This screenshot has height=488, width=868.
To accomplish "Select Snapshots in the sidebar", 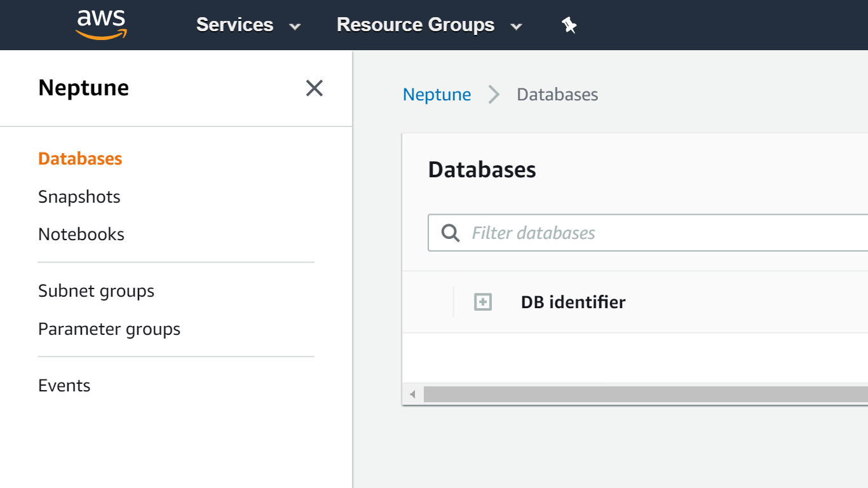I will coord(79,196).
